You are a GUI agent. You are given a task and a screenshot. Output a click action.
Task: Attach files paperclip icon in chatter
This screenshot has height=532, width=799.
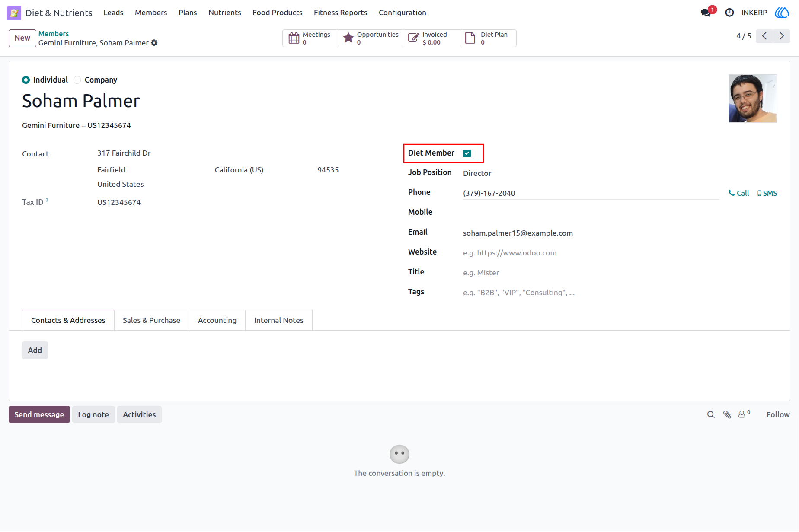point(727,414)
